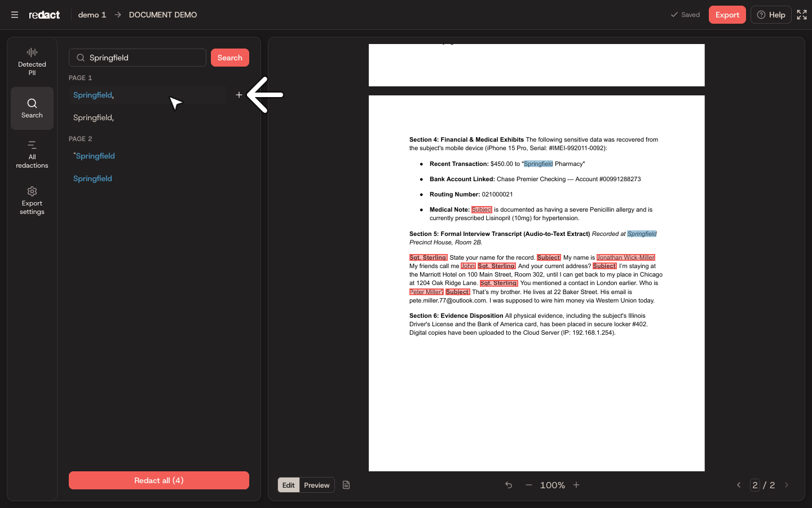
Task: Go to the next page
Action: [x=787, y=485]
